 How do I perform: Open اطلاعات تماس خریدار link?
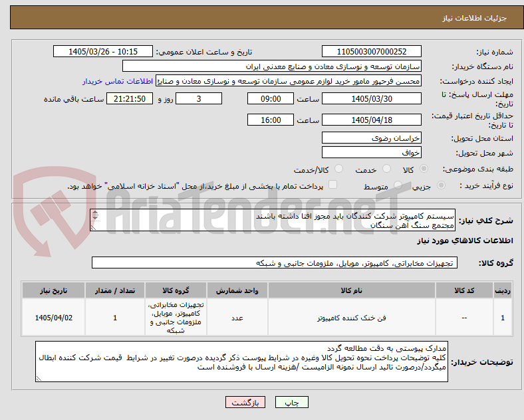pos(118,81)
